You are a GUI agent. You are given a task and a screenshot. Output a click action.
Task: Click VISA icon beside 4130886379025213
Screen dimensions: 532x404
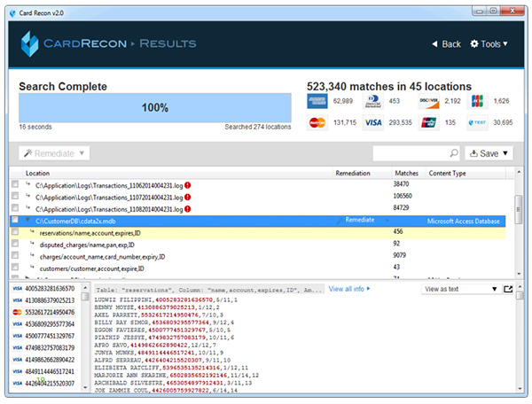(x=17, y=300)
